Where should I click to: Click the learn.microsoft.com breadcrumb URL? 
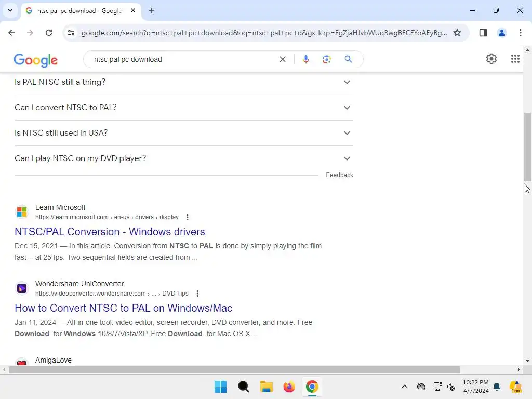[107, 217]
